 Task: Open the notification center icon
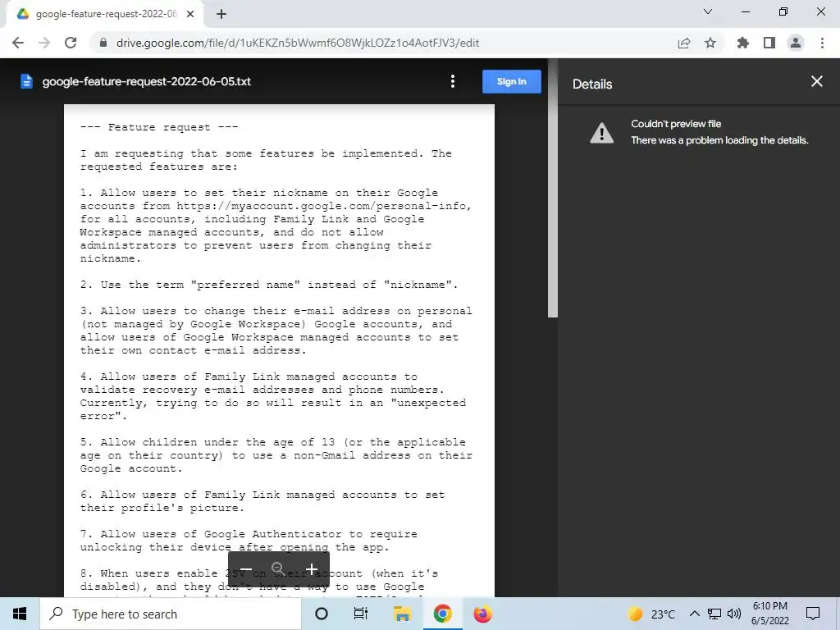coord(813,614)
